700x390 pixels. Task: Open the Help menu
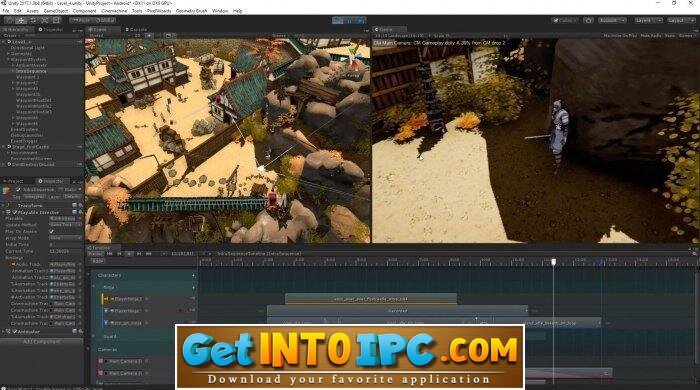(x=238, y=11)
